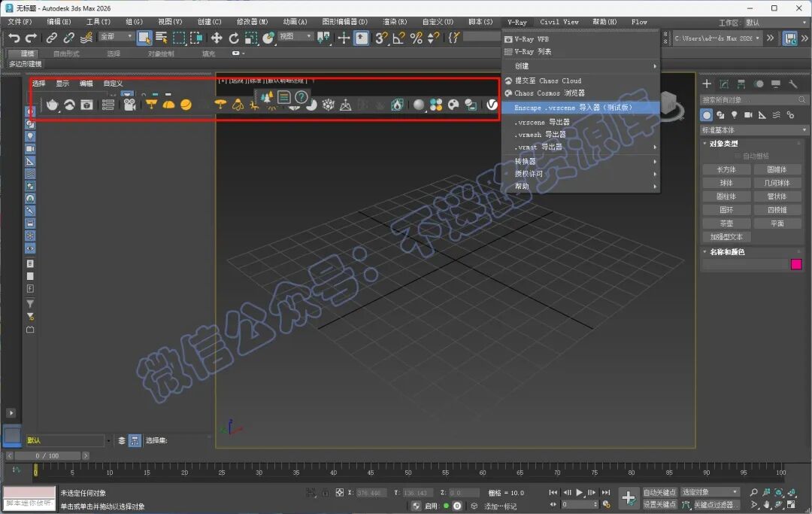Click the Unlink Selection icon

click(68, 38)
